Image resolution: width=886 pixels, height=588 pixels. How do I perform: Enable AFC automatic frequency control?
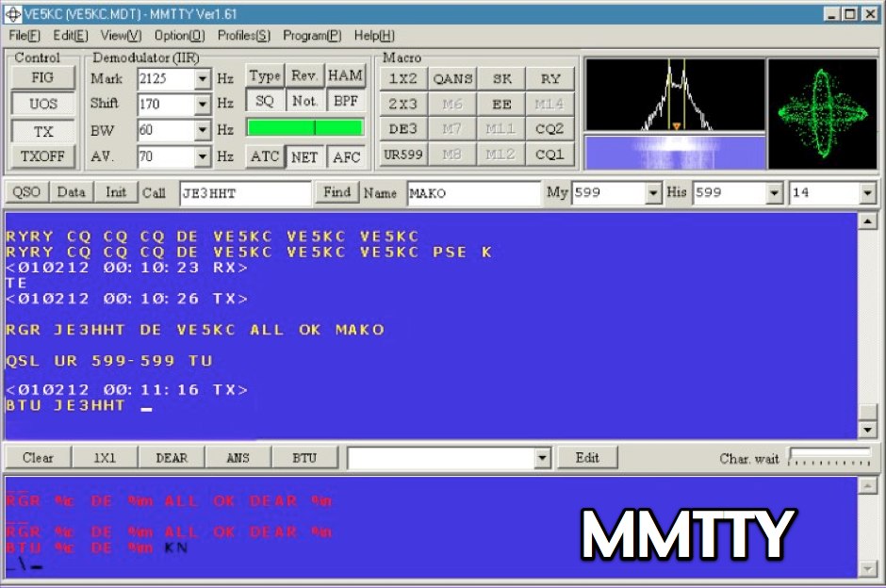(347, 156)
